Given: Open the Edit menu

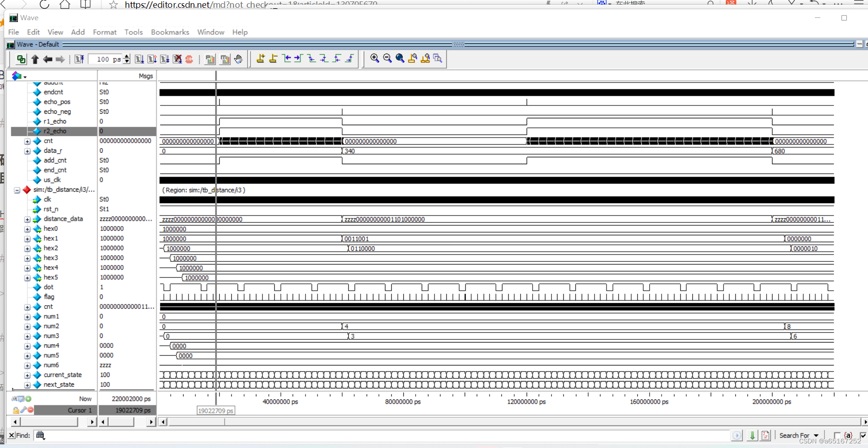Looking at the screenshot, I should point(33,32).
